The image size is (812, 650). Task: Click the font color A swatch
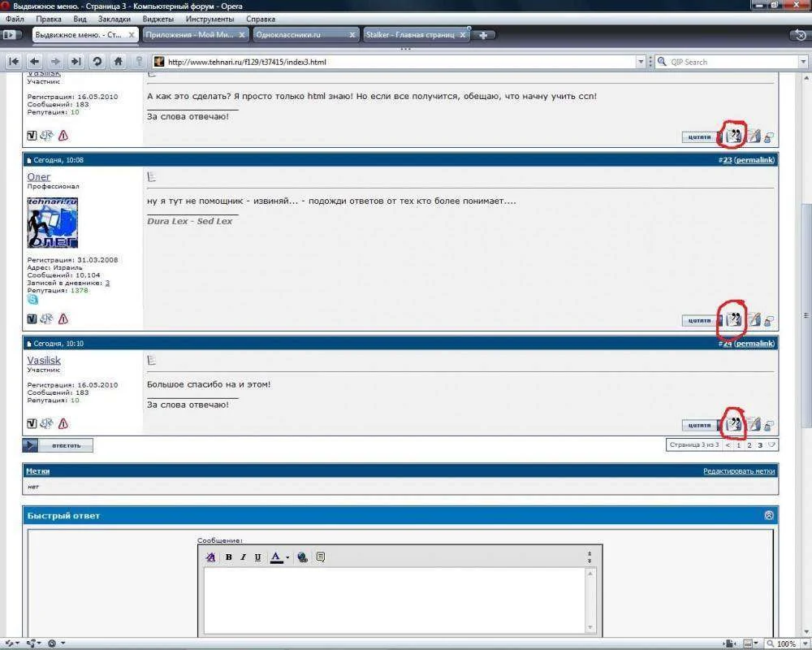click(277, 557)
